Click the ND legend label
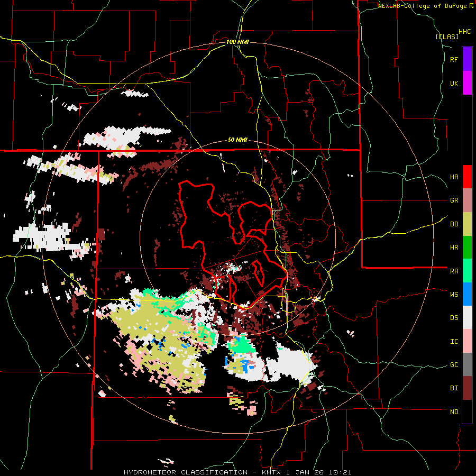The width and height of the screenshot is (476, 476). pos(454,411)
